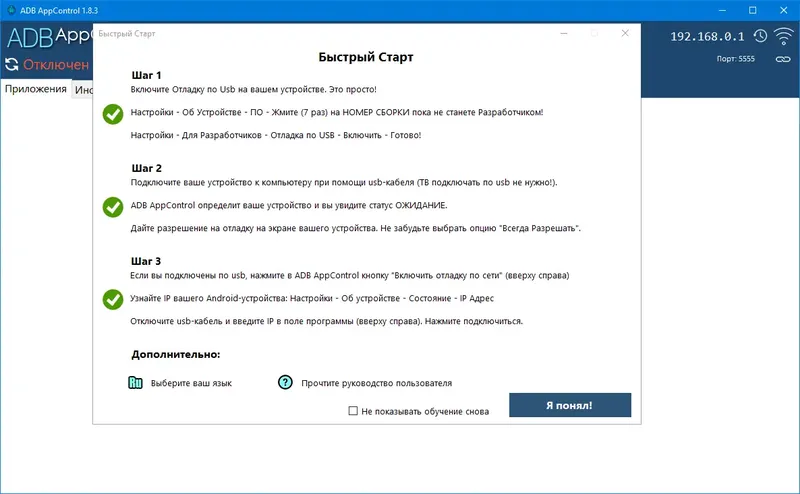Open 'Выберите ваш язык' language link
This screenshot has height=494, width=800.
(x=191, y=383)
